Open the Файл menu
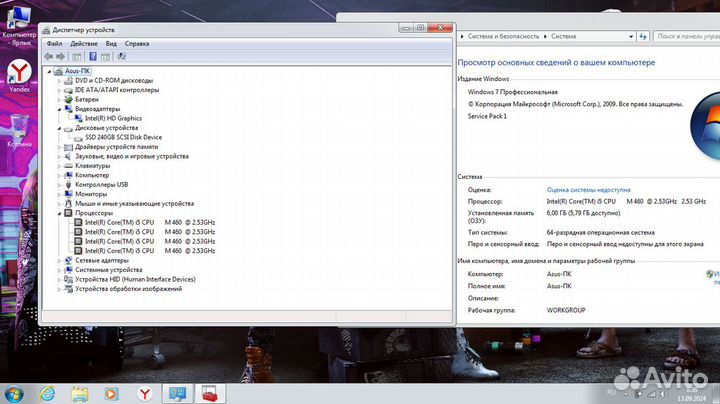The image size is (720, 404). tap(54, 44)
